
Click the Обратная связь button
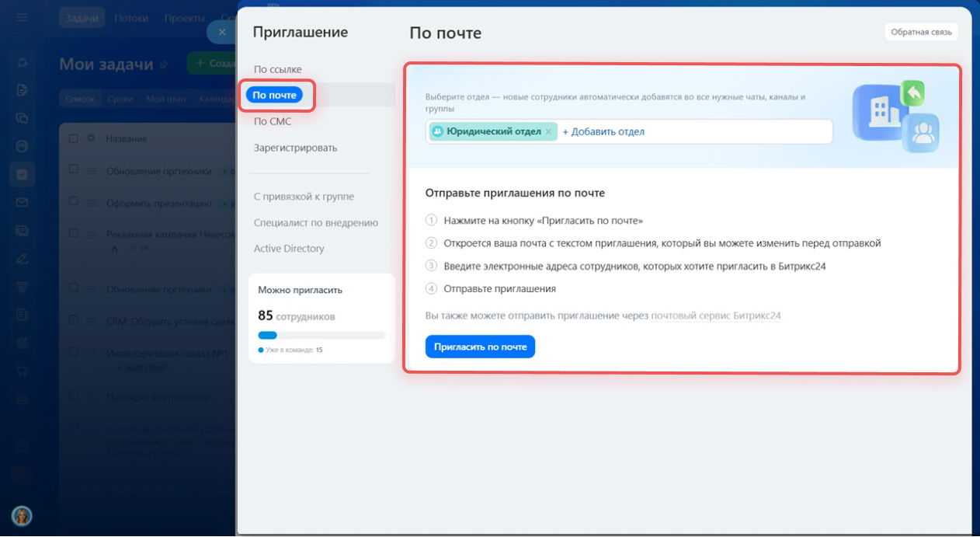coord(921,32)
